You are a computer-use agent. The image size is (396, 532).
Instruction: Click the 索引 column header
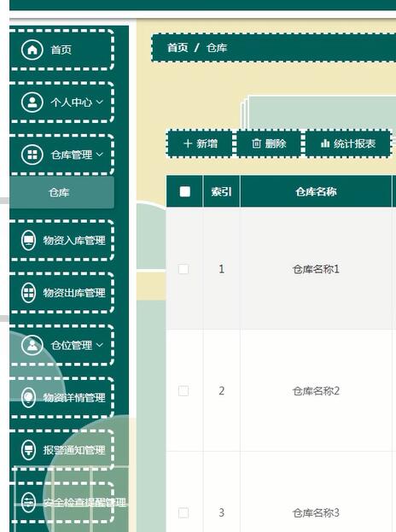pyautogui.click(x=221, y=191)
